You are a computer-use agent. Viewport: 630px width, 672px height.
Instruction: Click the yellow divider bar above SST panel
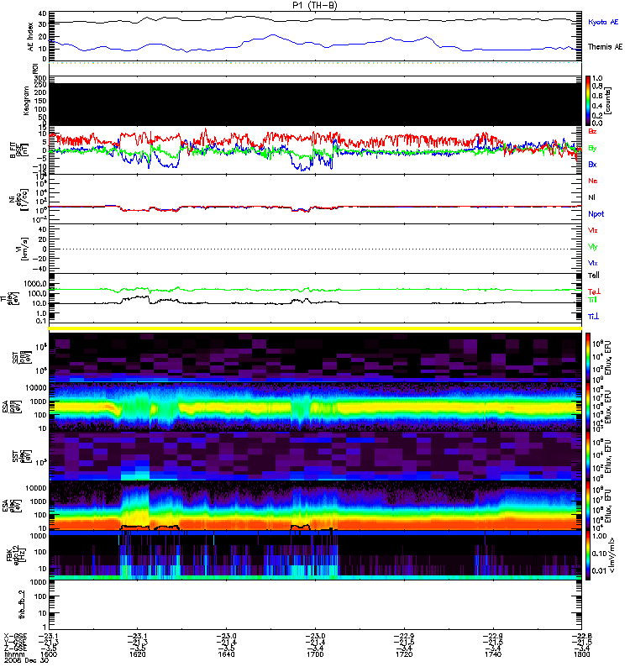316,328
